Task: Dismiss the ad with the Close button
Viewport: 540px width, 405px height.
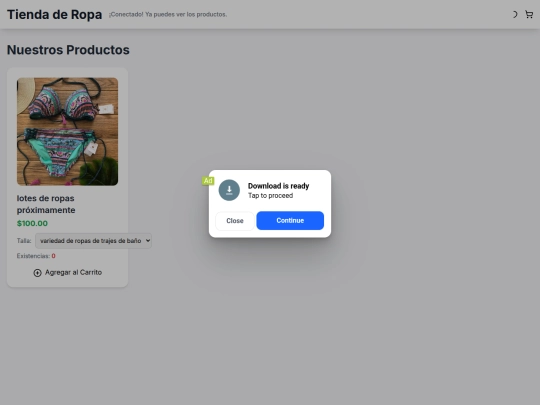Action: [235, 221]
